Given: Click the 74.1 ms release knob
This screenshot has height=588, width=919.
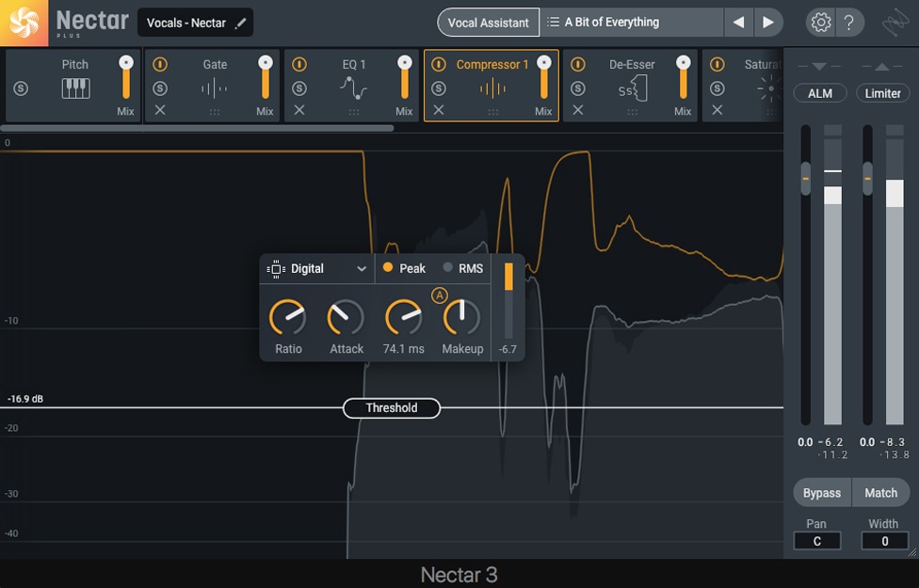Looking at the screenshot, I should click(x=403, y=318).
